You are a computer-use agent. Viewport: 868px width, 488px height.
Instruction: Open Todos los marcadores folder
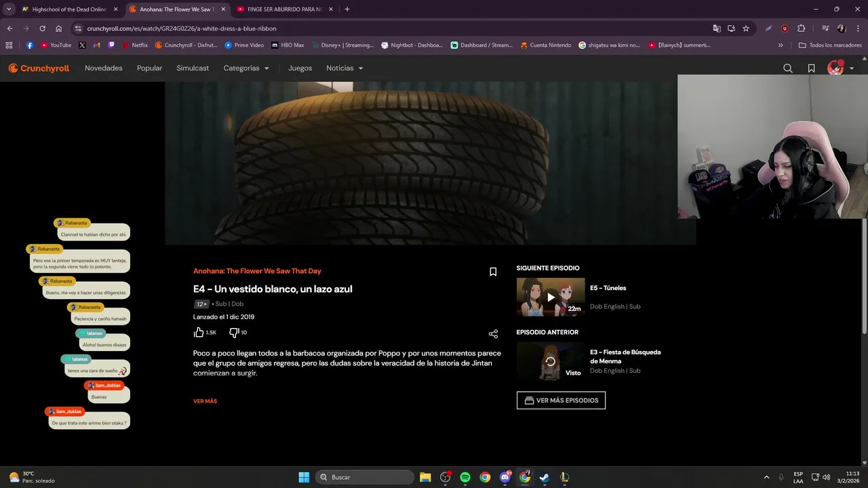coord(830,45)
